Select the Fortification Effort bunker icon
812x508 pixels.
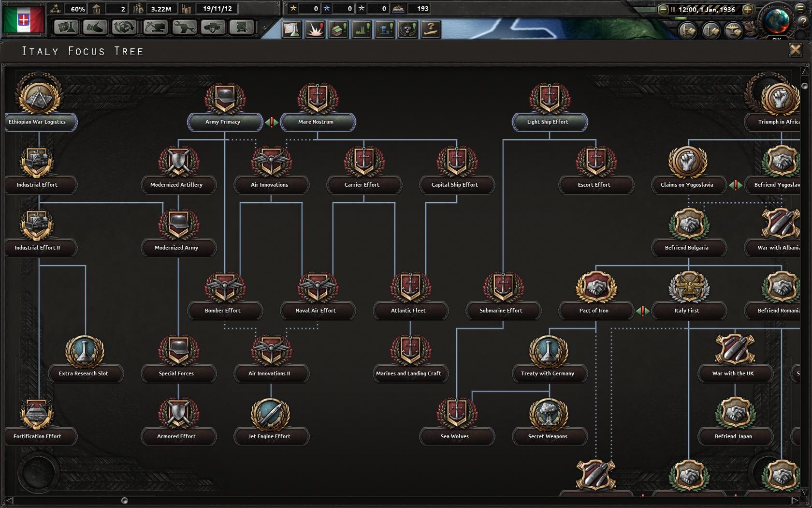pos(38,414)
